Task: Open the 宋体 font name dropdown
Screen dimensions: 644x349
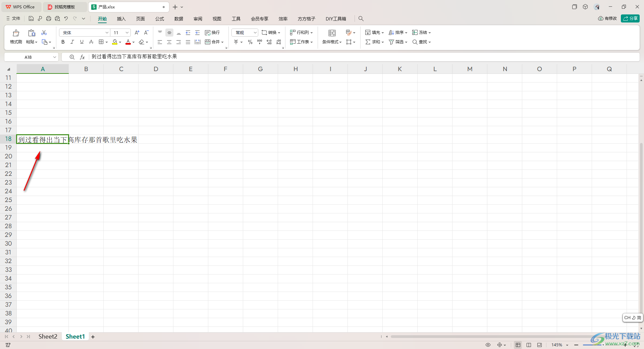Action: 107,33
